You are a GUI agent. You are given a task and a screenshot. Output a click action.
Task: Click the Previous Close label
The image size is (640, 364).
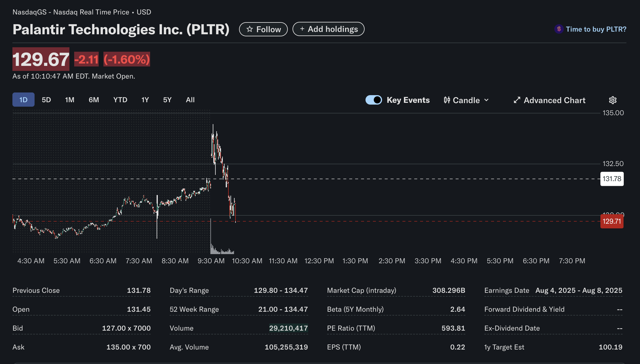pos(36,290)
